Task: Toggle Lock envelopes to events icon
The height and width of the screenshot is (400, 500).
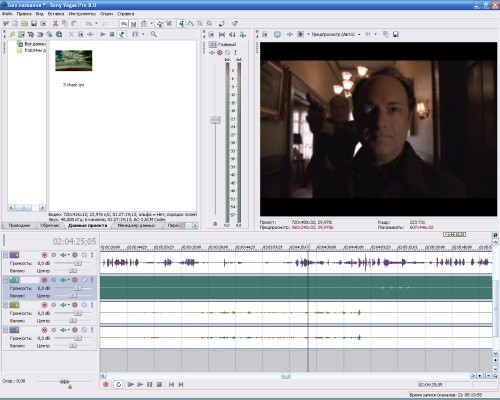Action: 160,23
